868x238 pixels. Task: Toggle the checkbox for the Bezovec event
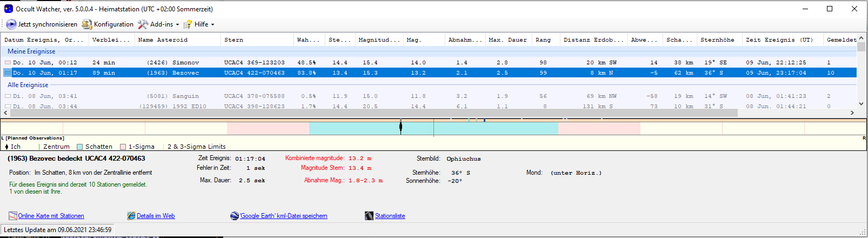click(8, 73)
